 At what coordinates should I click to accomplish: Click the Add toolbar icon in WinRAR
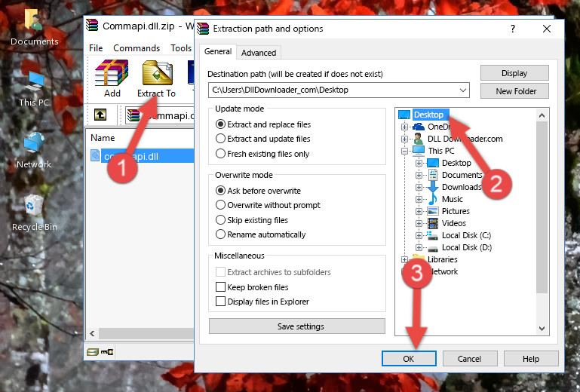[112, 78]
